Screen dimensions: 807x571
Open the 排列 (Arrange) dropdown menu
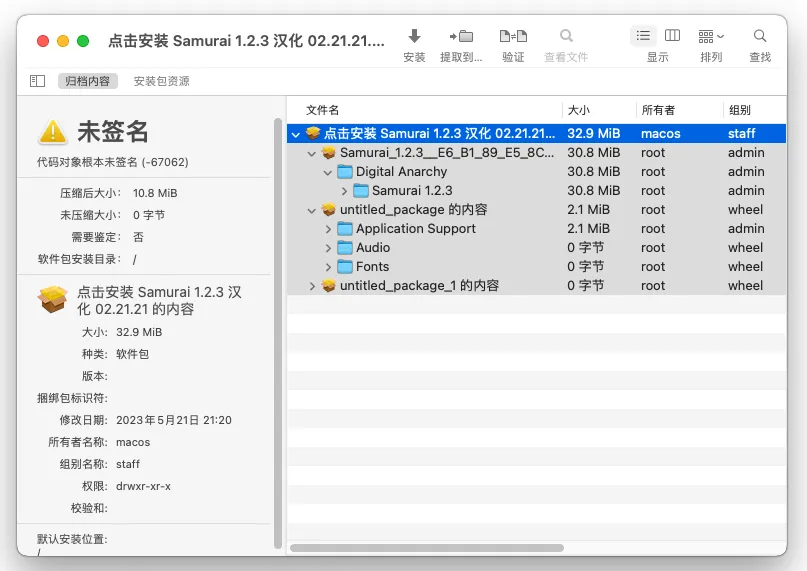[711, 36]
